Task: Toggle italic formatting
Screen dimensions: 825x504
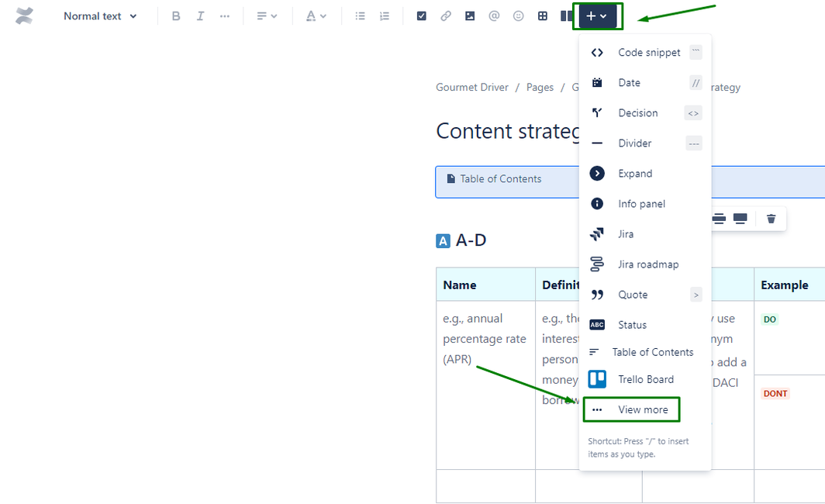Action: click(200, 16)
